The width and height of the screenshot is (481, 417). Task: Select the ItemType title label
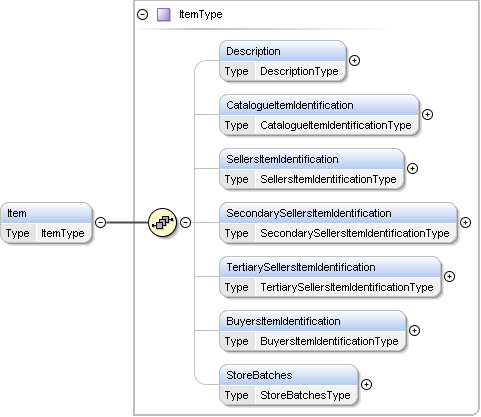201,14
